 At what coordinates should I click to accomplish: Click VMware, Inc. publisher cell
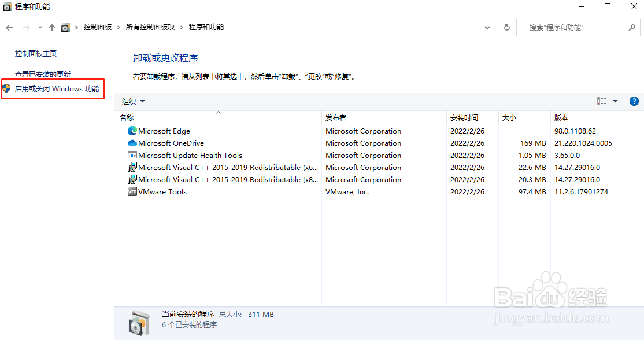(x=347, y=192)
